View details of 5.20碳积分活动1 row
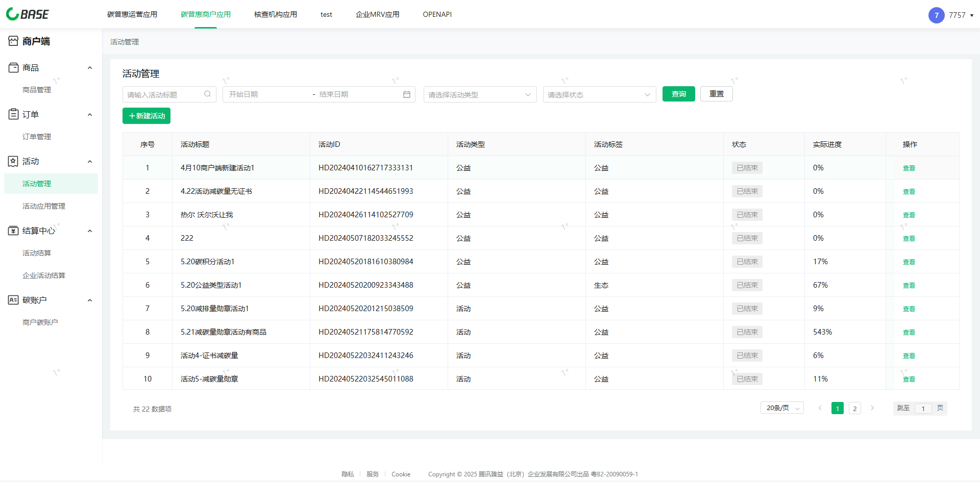This screenshot has height=482, width=980. click(x=909, y=262)
